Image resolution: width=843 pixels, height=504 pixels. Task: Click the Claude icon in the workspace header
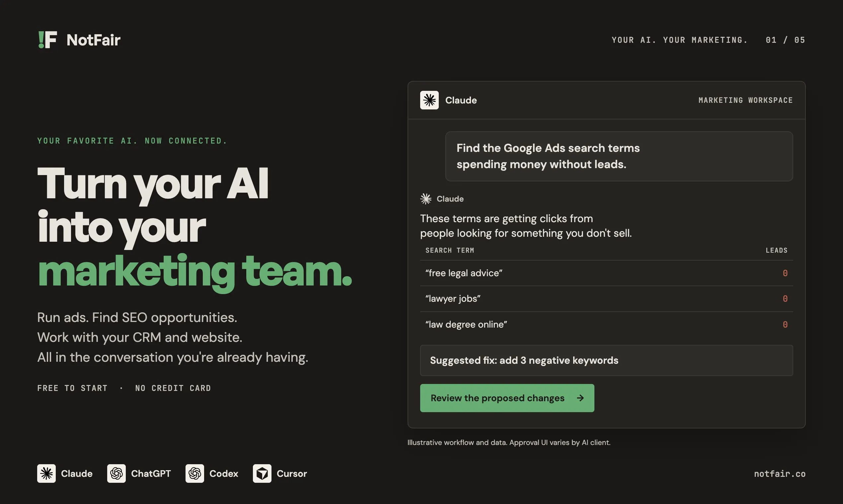(429, 100)
